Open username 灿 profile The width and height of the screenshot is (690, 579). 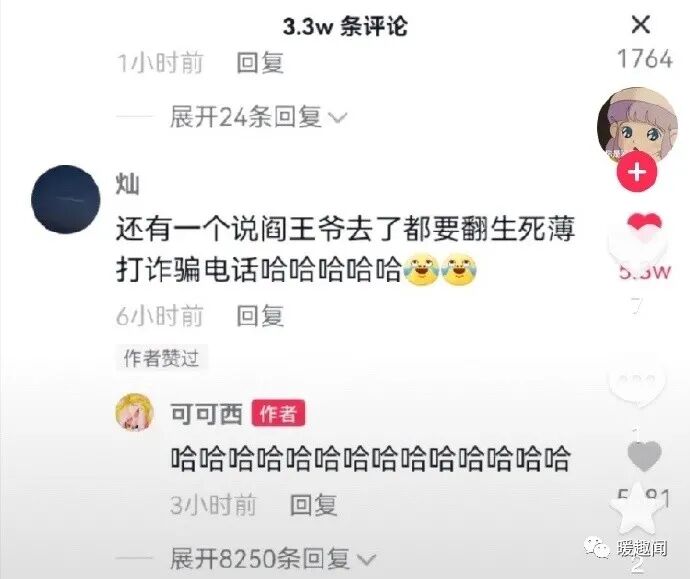tap(128, 184)
